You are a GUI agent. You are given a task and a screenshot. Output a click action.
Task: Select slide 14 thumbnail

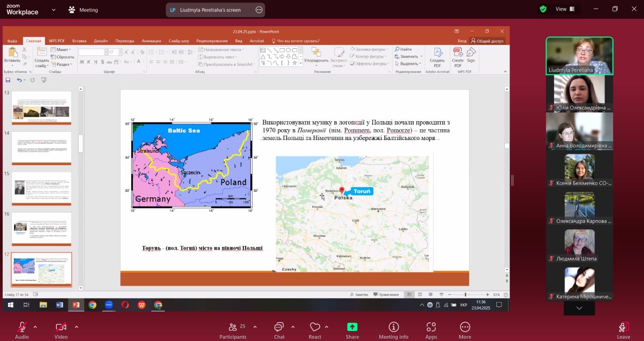point(41,148)
